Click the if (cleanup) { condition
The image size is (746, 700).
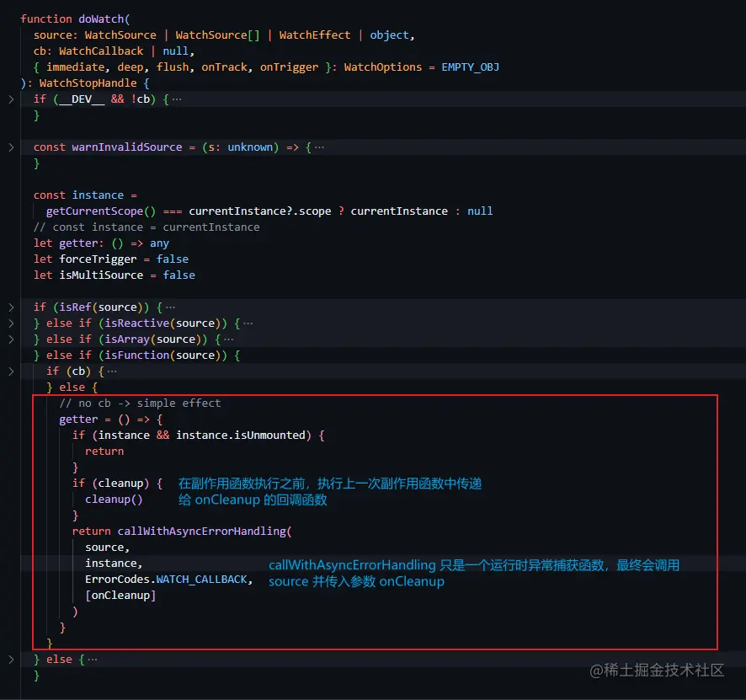click(117, 483)
